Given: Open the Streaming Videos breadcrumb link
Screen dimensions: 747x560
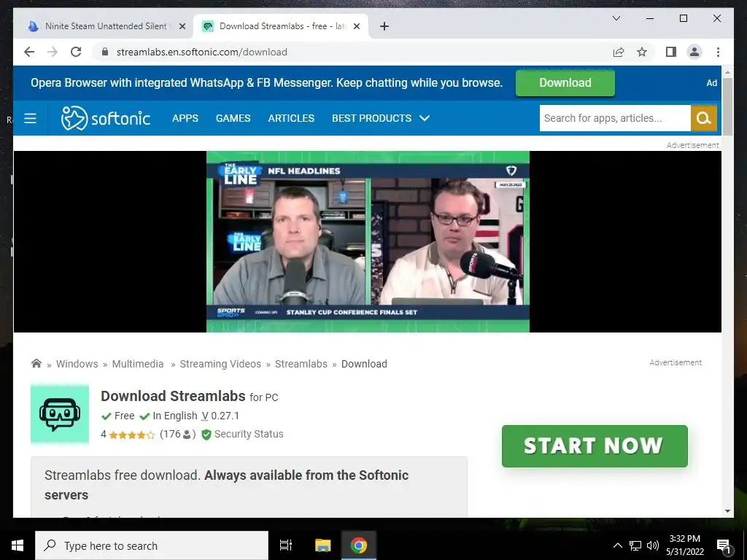Looking at the screenshot, I should click(x=220, y=364).
